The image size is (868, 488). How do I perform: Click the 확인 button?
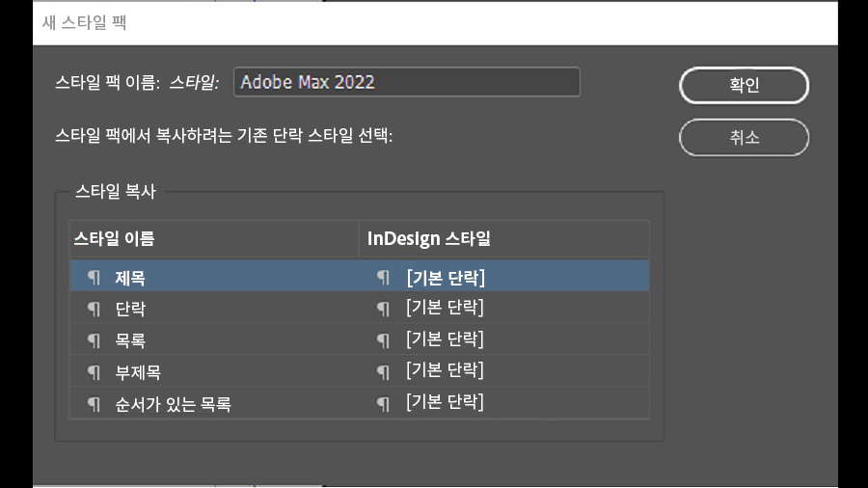(744, 85)
